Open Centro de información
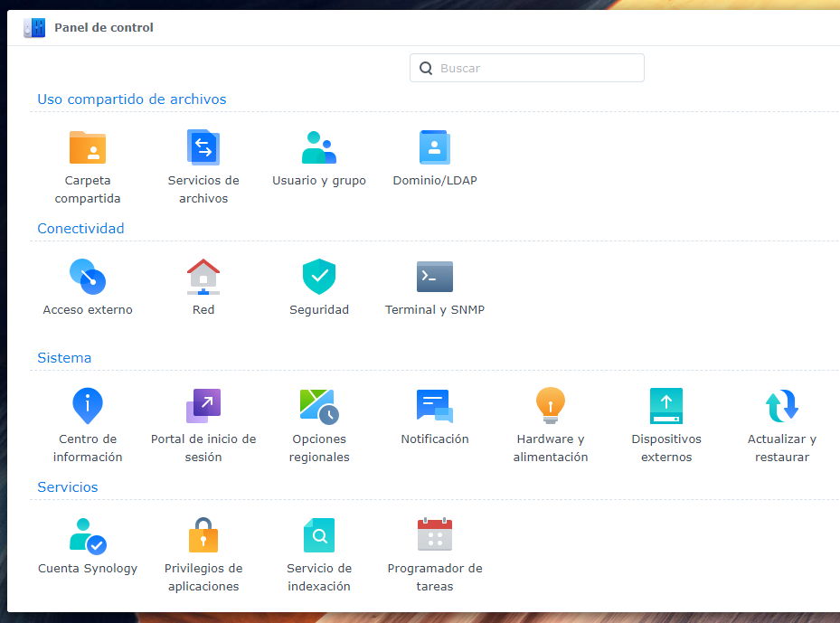Screen dimensions: 840x623 pyautogui.click(x=88, y=406)
